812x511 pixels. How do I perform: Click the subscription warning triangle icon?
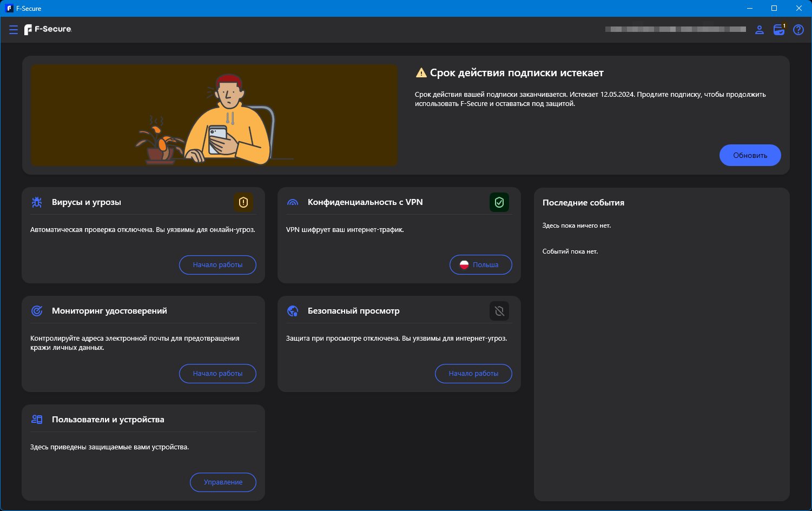421,72
